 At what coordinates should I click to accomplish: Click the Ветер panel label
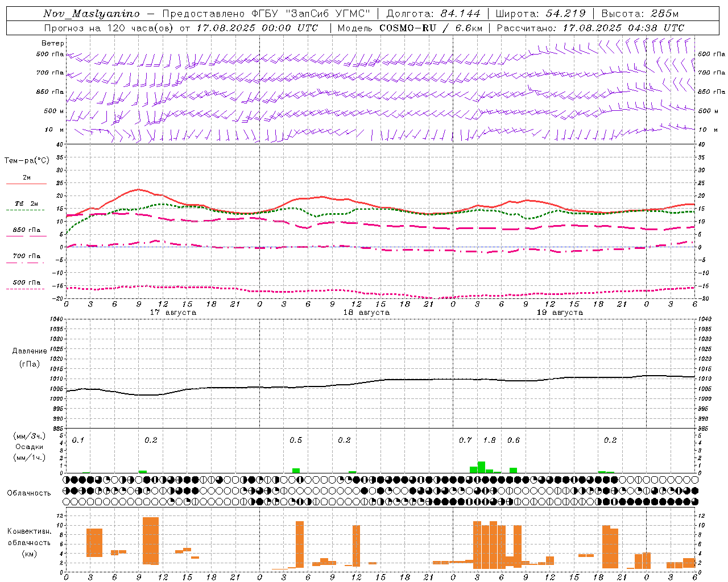coord(52,43)
